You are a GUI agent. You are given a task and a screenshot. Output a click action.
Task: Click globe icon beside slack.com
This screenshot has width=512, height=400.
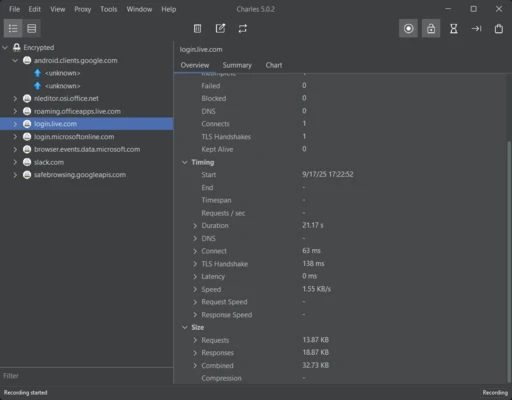[x=27, y=162]
